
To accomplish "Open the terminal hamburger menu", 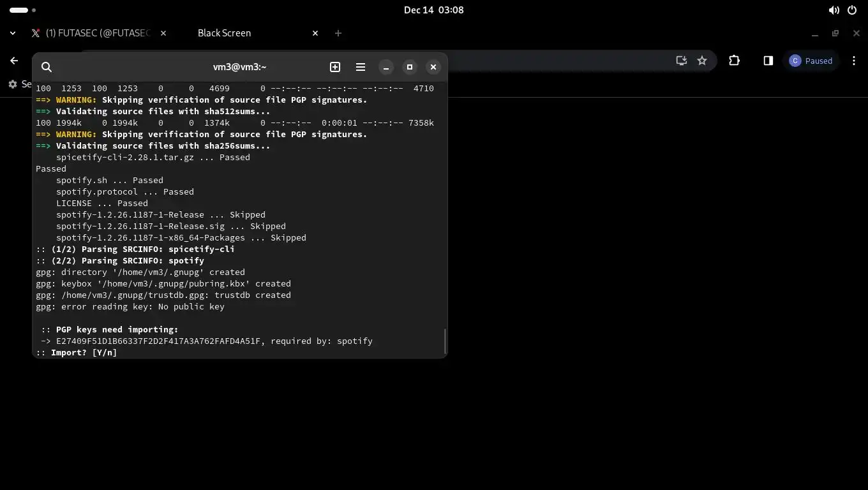I will point(361,67).
